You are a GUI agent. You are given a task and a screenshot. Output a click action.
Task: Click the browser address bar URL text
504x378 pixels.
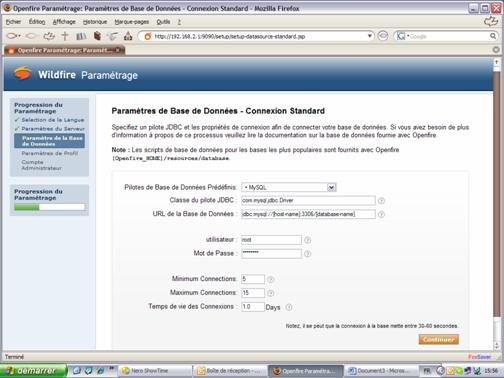(x=230, y=36)
